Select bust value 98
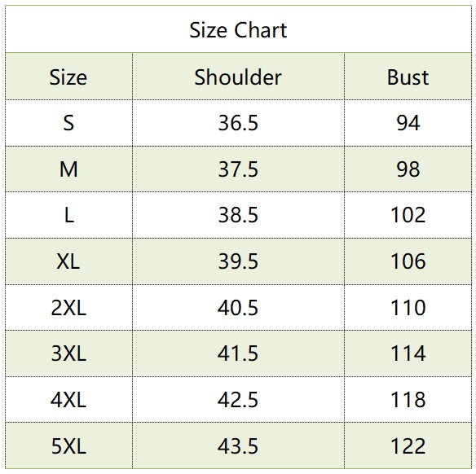Image resolution: width=476 pixels, height=474 pixels. point(408,169)
